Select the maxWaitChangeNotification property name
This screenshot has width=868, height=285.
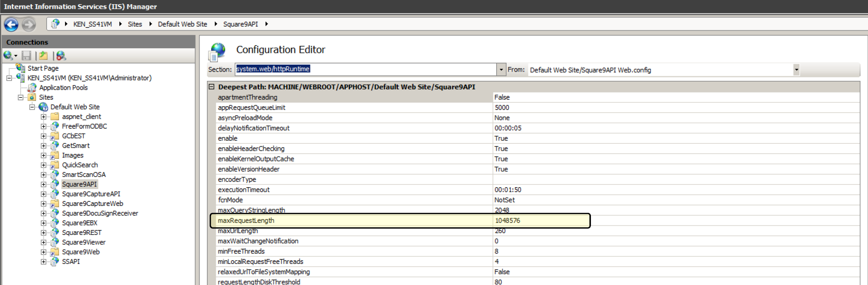pyautogui.click(x=258, y=241)
